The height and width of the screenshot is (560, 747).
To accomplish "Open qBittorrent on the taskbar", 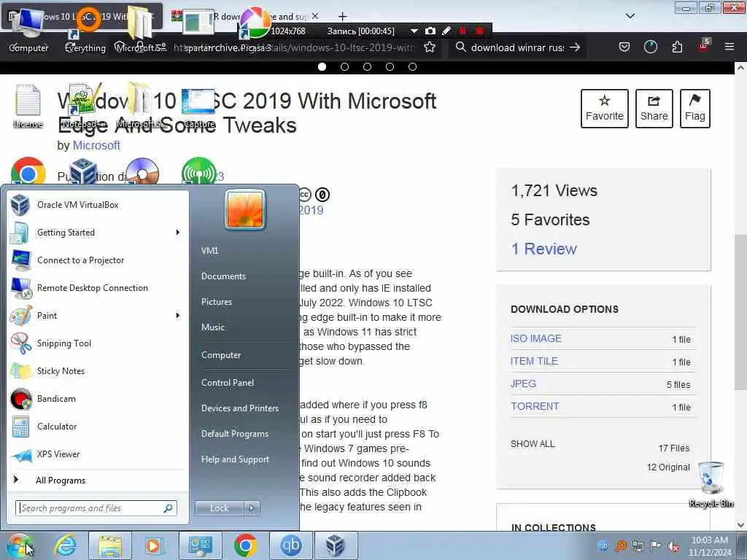I will 290,545.
